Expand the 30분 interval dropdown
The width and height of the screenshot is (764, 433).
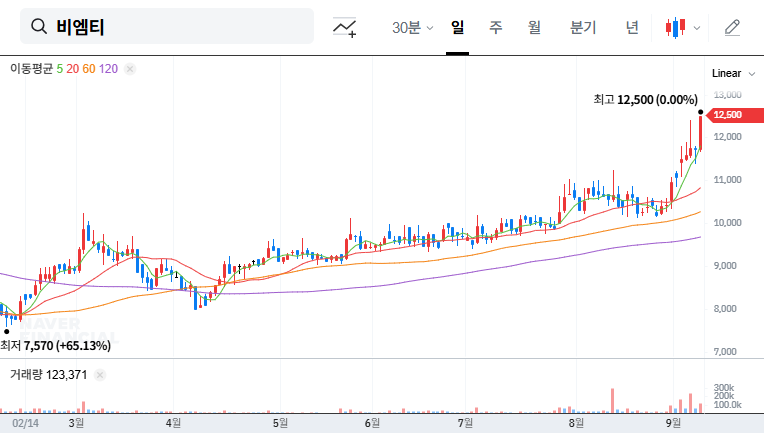[x=412, y=27]
